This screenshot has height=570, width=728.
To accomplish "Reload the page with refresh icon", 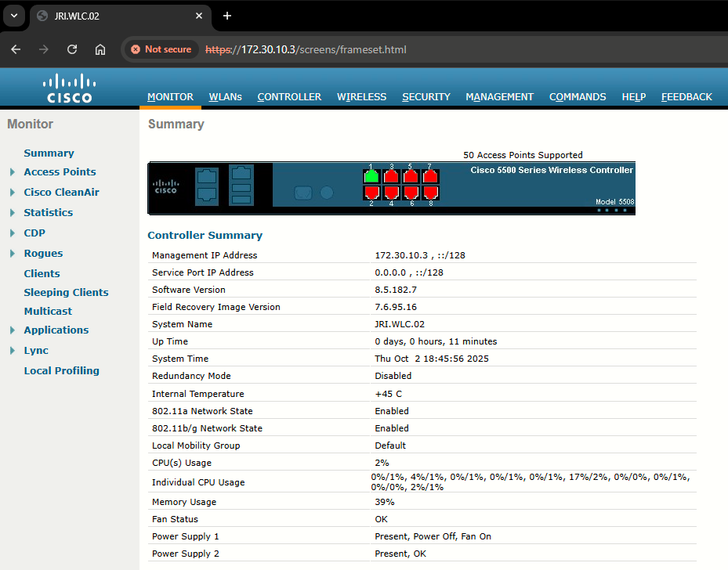I will coord(72,49).
